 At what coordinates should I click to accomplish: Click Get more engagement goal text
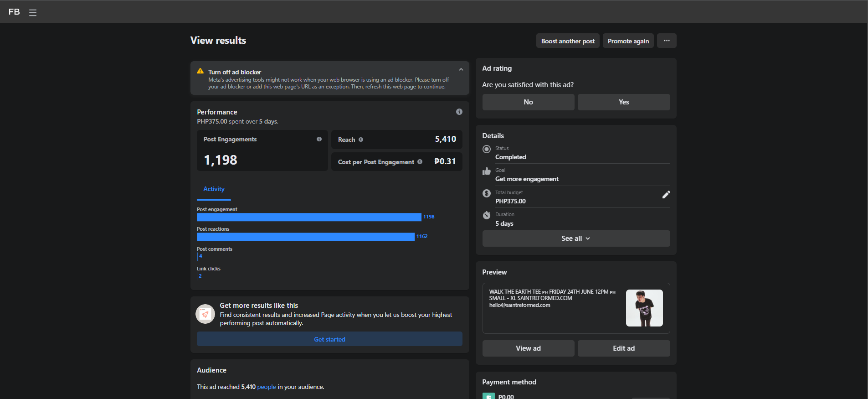pos(527,179)
